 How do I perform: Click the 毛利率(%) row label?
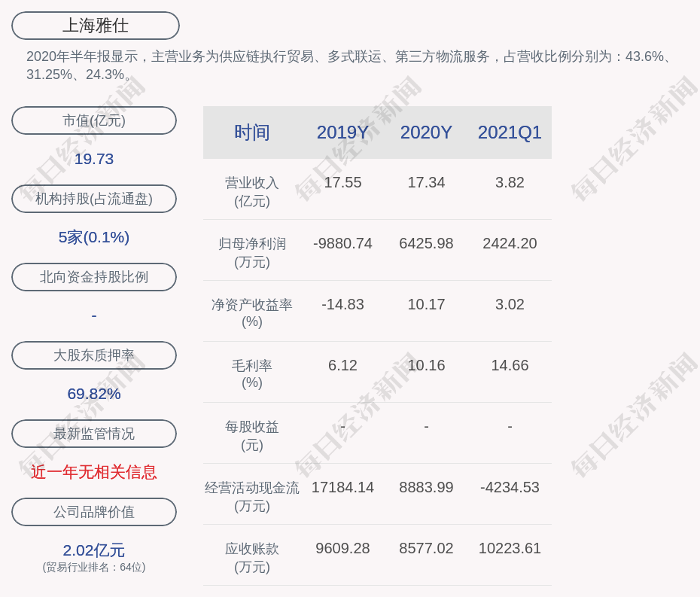click(252, 373)
